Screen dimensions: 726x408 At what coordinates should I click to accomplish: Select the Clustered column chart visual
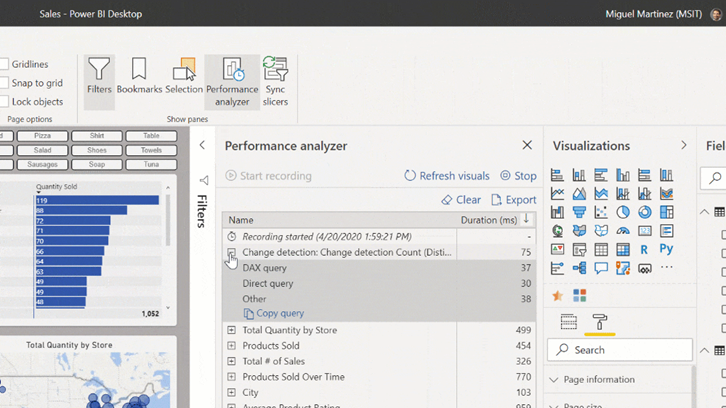[623, 175]
